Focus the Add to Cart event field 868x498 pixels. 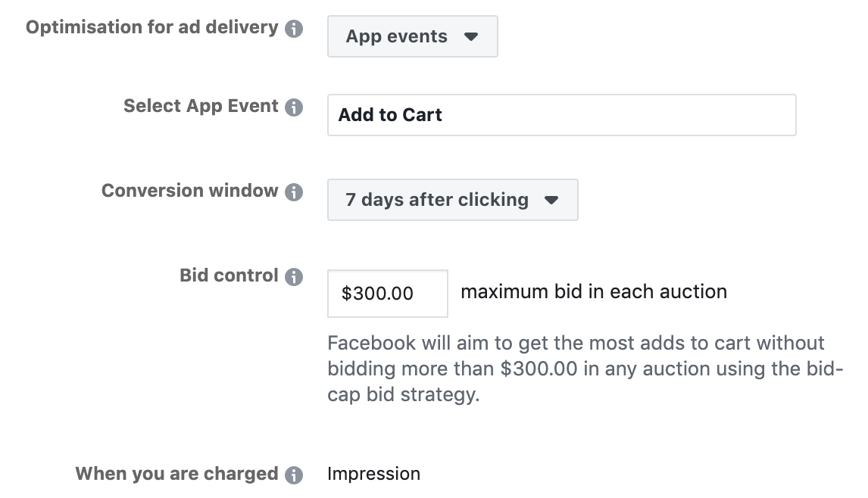561,115
